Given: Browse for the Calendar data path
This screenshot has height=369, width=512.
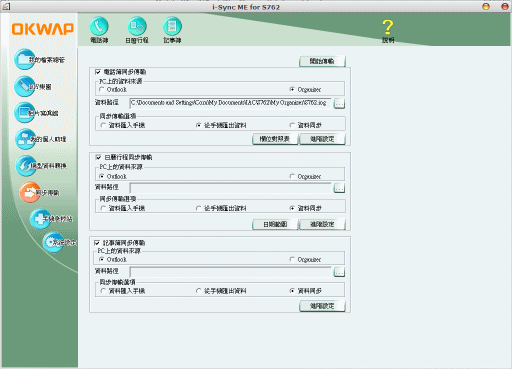Looking at the screenshot, I should (339, 188).
